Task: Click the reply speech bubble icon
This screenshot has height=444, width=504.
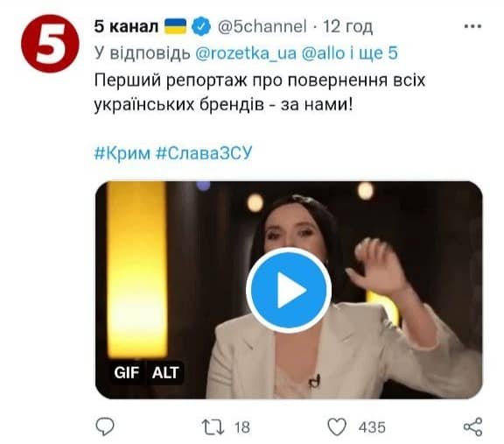Action: [105, 426]
